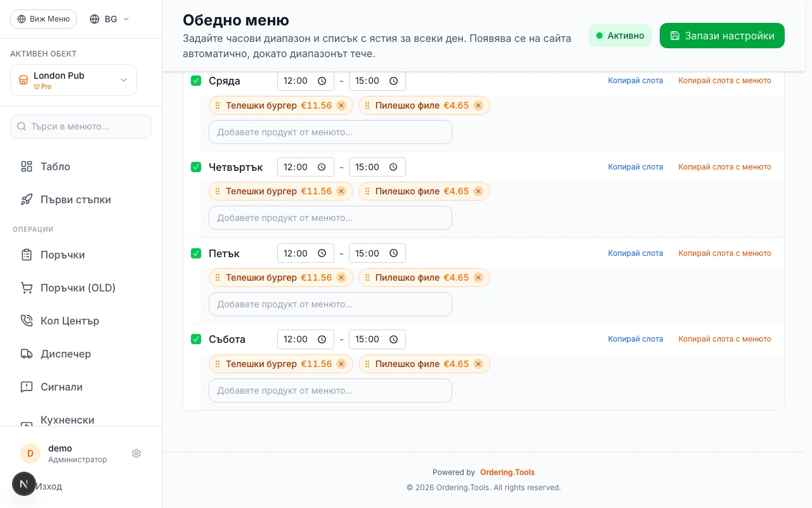Remove Телешки бургер from Сряда

point(341,105)
